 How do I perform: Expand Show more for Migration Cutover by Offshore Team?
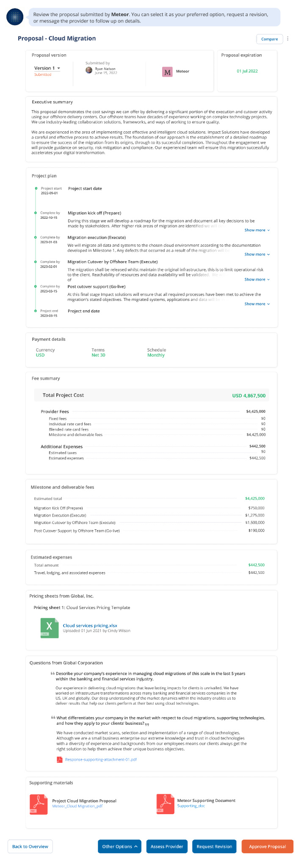(257, 279)
